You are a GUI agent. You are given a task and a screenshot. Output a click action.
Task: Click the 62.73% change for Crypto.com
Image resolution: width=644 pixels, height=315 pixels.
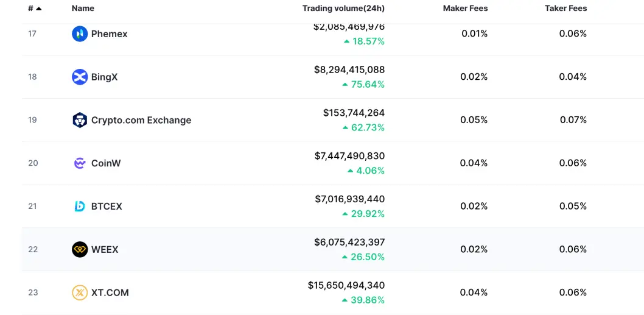pyautogui.click(x=363, y=127)
